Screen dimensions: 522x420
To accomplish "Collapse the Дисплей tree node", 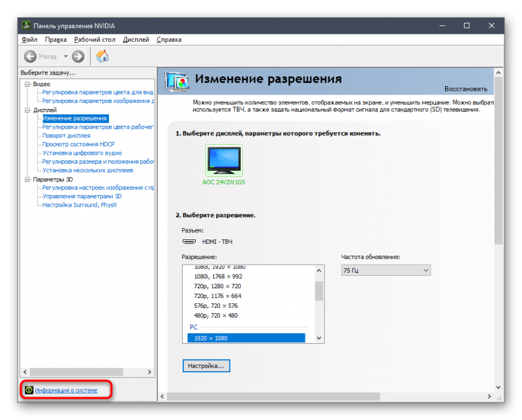I will (27, 110).
